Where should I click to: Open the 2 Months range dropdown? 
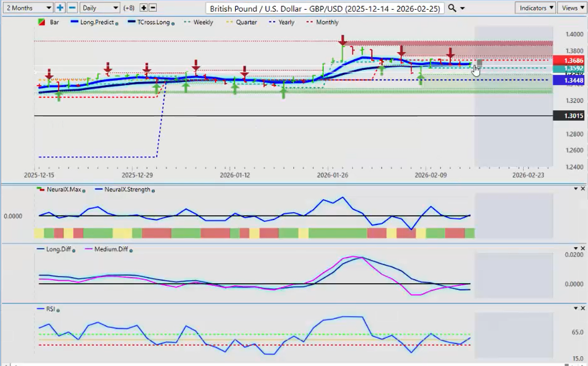[28, 8]
